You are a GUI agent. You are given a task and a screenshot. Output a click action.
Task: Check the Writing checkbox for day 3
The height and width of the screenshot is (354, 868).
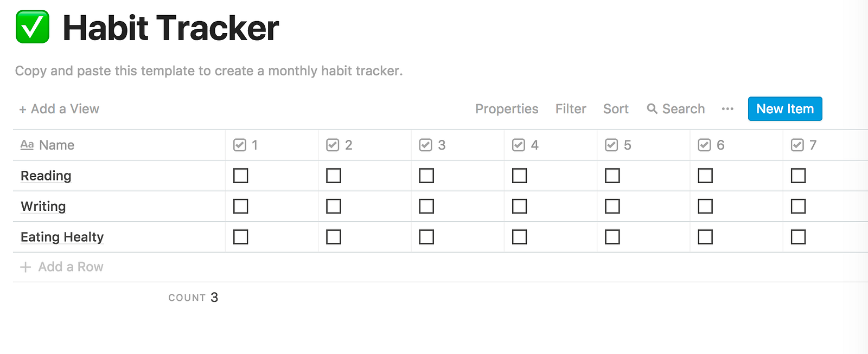[x=426, y=207]
